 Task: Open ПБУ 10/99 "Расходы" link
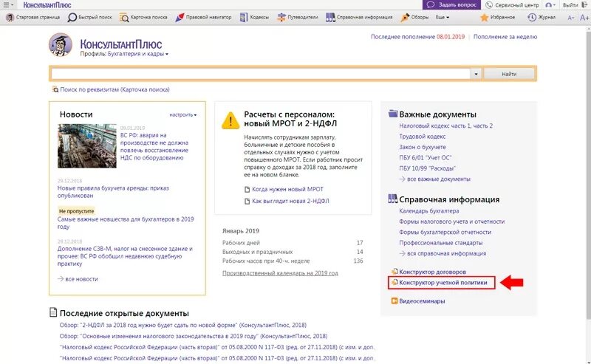tap(428, 168)
